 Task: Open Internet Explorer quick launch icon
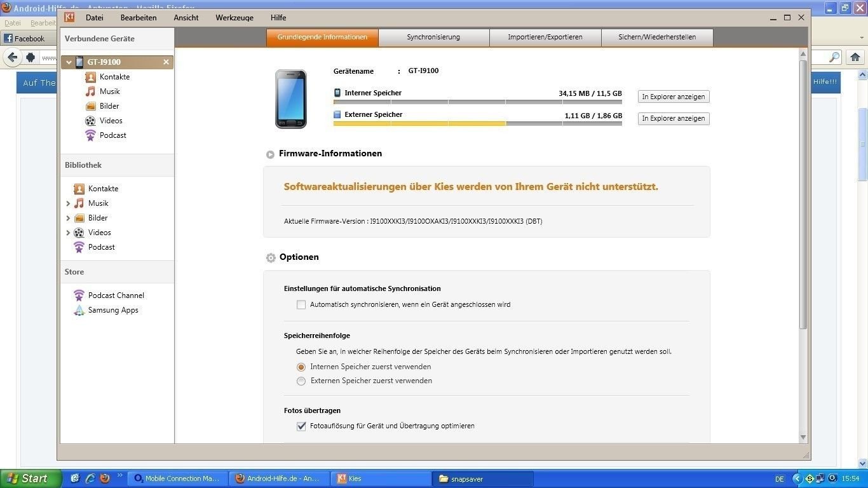tap(90, 478)
